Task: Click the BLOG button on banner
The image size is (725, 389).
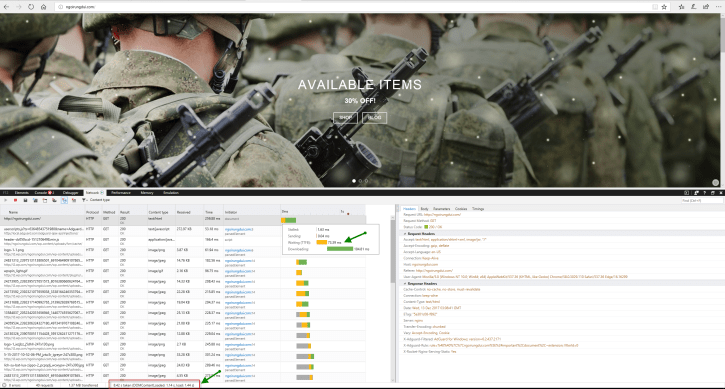Action: (375, 117)
